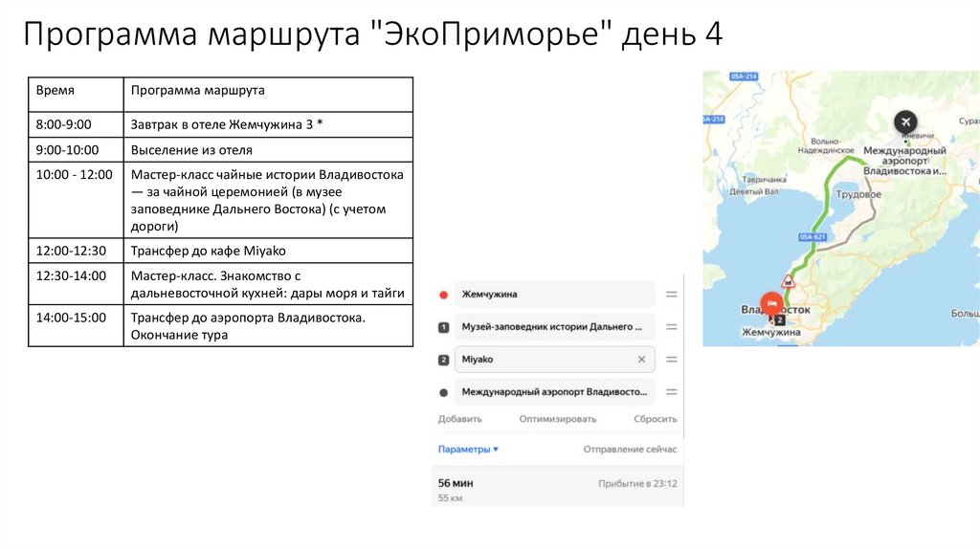Click the dark end point marker beside the airport field
The width and height of the screenshot is (980, 549).
click(x=443, y=393)
